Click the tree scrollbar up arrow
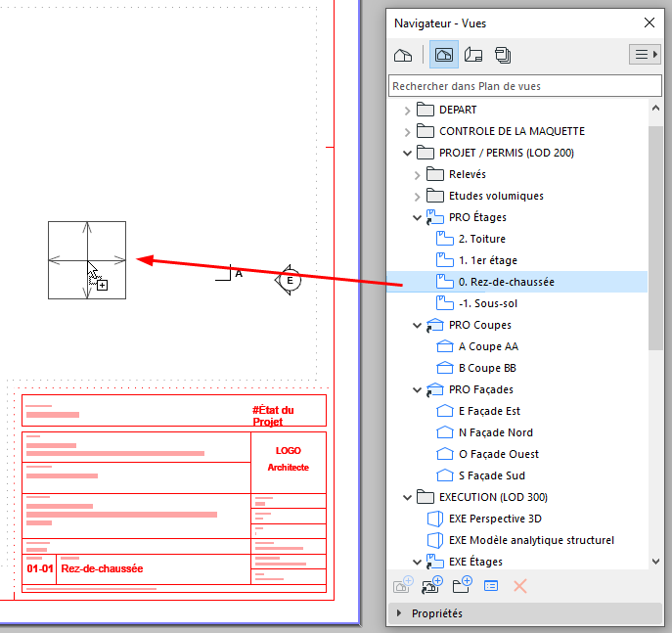This screenshot has height=633, width=672. pyautogui.click(x=655, y=109)
